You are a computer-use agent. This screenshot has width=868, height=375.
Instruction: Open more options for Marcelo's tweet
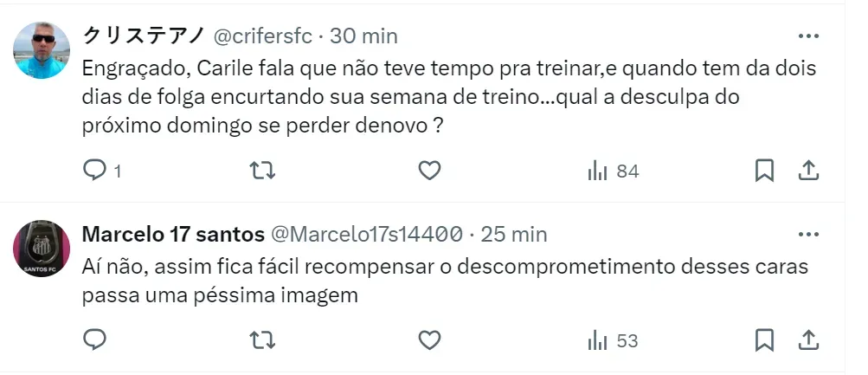tap(807, 234)
